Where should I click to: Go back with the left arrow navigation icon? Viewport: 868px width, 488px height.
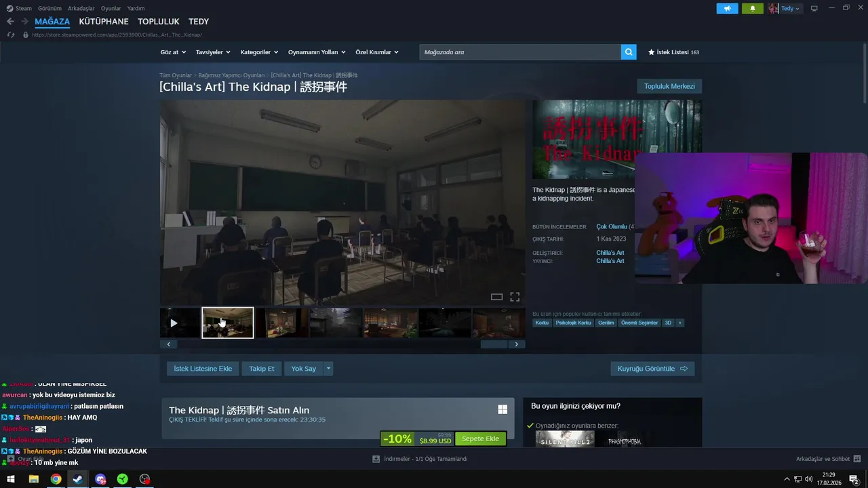click(x=10, y=22)
